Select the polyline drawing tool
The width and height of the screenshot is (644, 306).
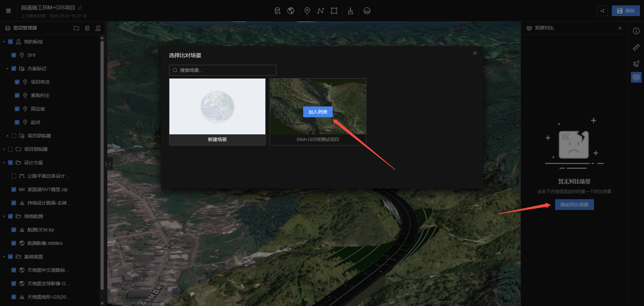[320, 11]
